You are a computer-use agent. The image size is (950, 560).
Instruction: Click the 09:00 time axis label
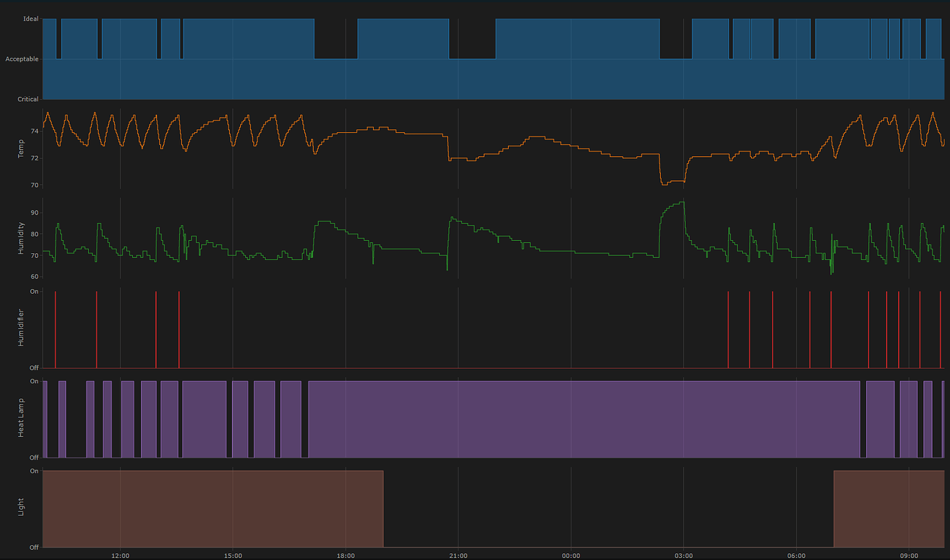pos(909,556)
